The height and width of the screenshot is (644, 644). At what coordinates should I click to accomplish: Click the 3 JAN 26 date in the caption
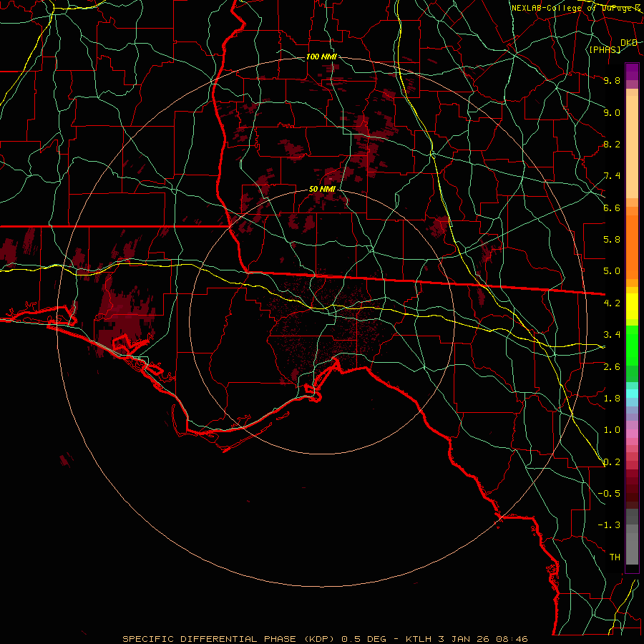click(x=464, y=639)
